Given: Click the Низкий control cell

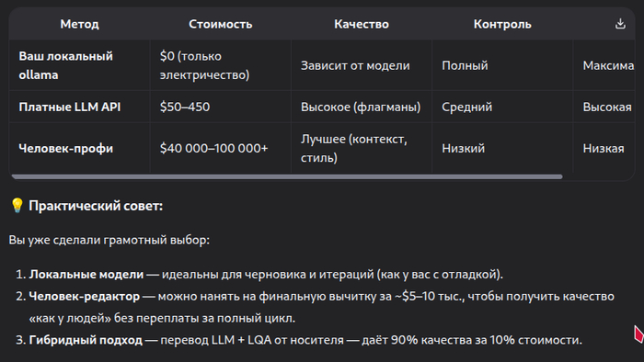Looking at the screenshot, I should (x=464, y=149).
